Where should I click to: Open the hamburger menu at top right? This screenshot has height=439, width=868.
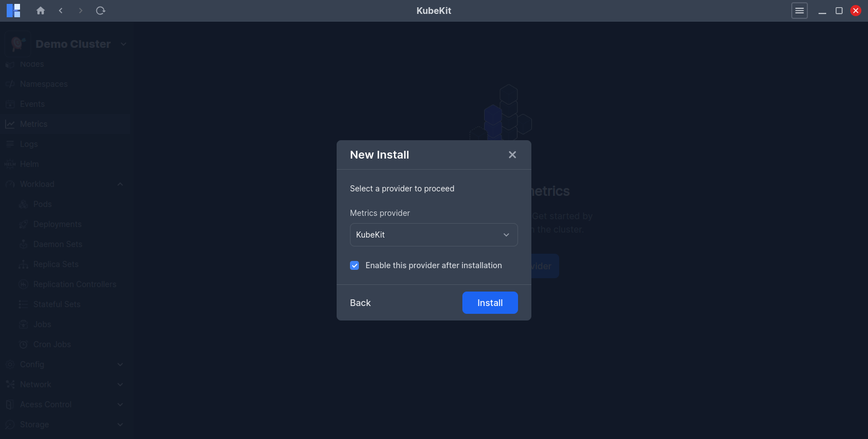799,10
